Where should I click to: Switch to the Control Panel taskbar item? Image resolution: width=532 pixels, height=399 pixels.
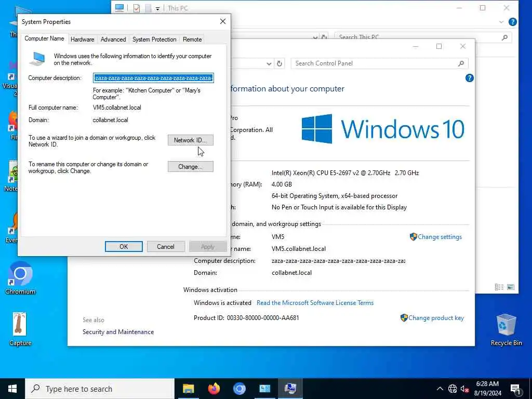(x=265, y=389)
